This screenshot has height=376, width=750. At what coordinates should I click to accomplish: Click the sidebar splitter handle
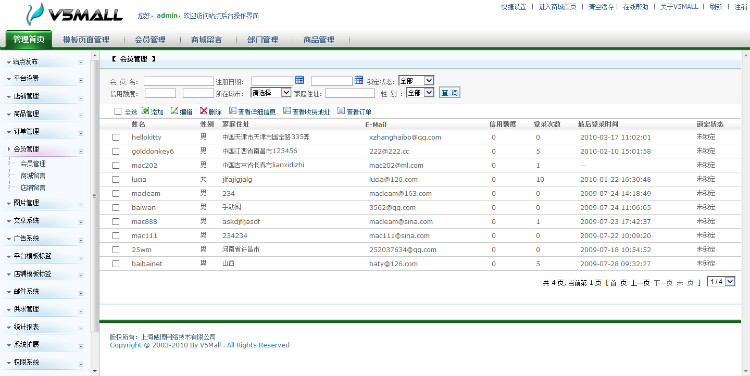coord(94,196)
